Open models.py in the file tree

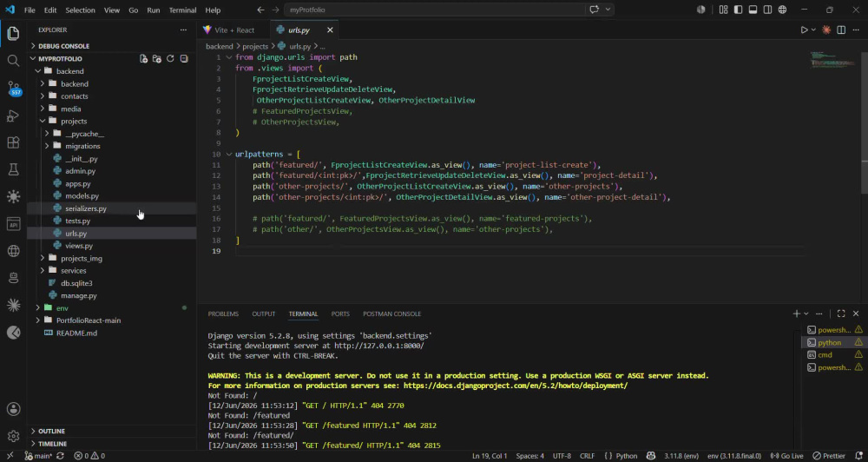click(x=82, y=196)
